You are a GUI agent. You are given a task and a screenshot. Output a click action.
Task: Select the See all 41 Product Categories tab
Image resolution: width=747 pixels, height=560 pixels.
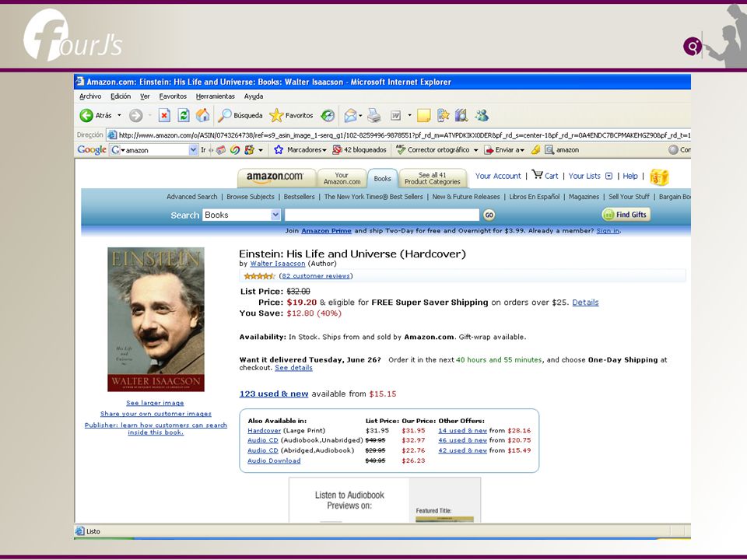click(x=432, y=178)
